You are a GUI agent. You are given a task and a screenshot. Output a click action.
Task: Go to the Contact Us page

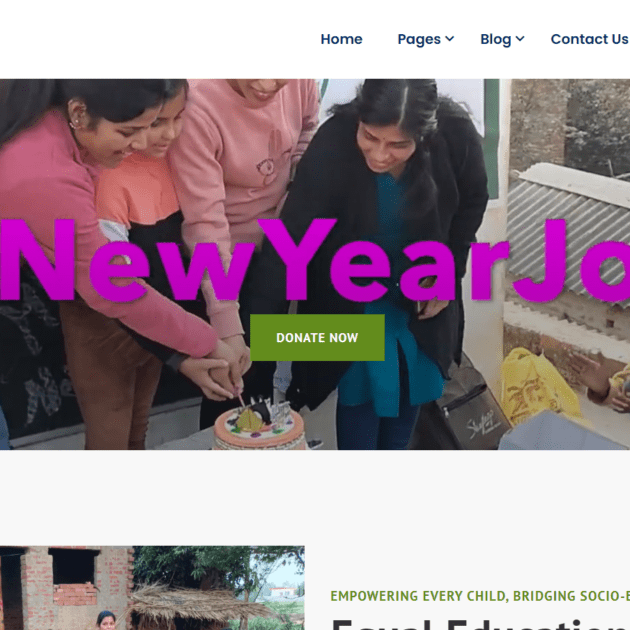(589, 39)
